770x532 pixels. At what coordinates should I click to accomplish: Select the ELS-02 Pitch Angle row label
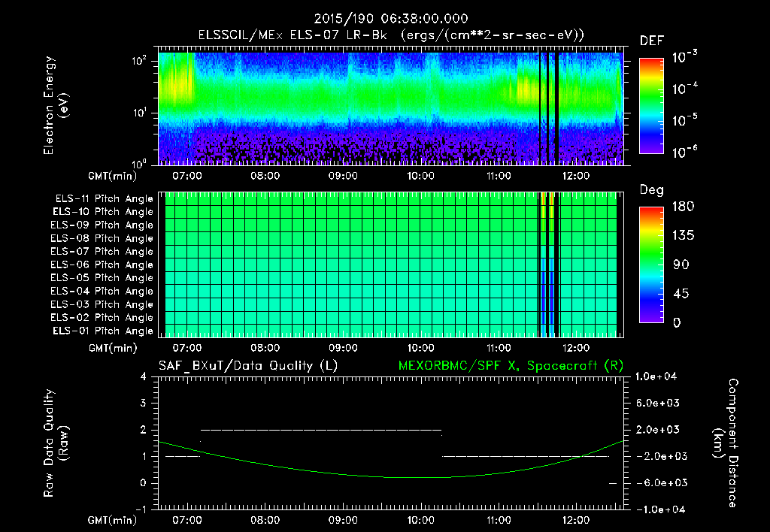(x=102, y=318)
